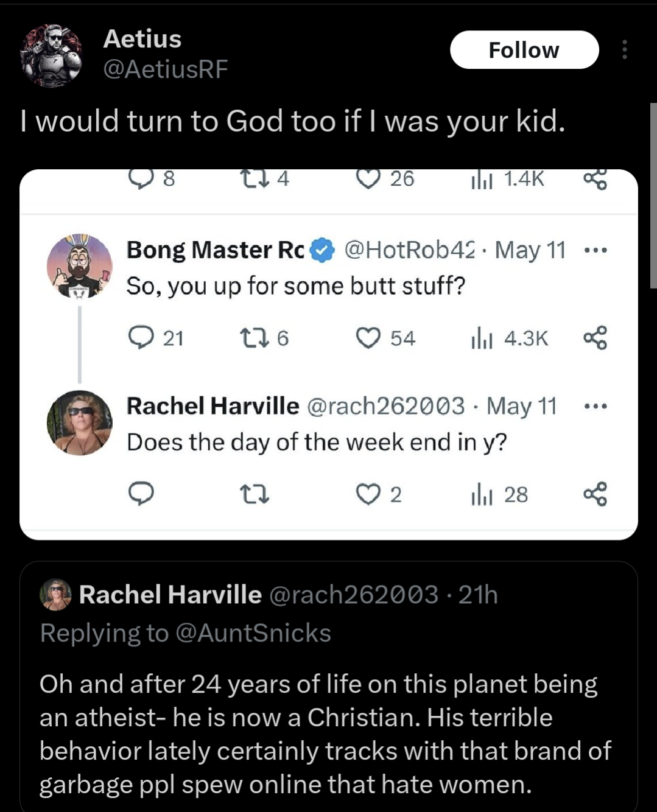
Task: Click the Follow button for Aetius
Action: 524,50
